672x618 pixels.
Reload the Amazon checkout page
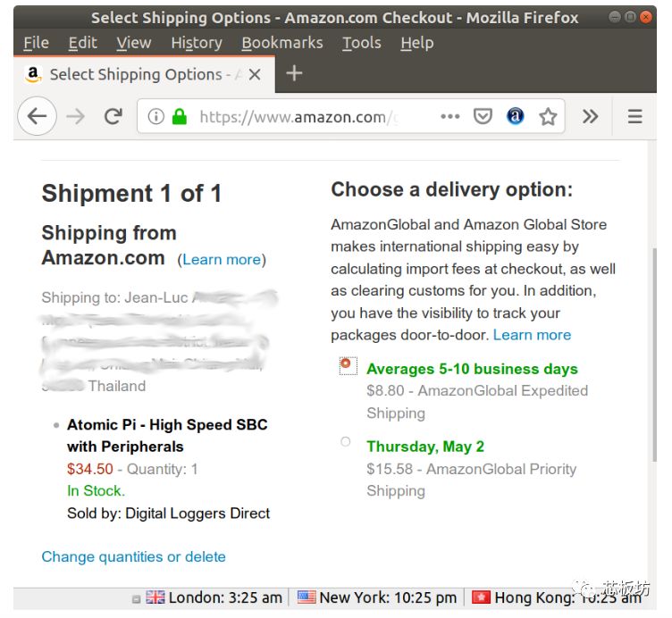[x=113, y=116]
